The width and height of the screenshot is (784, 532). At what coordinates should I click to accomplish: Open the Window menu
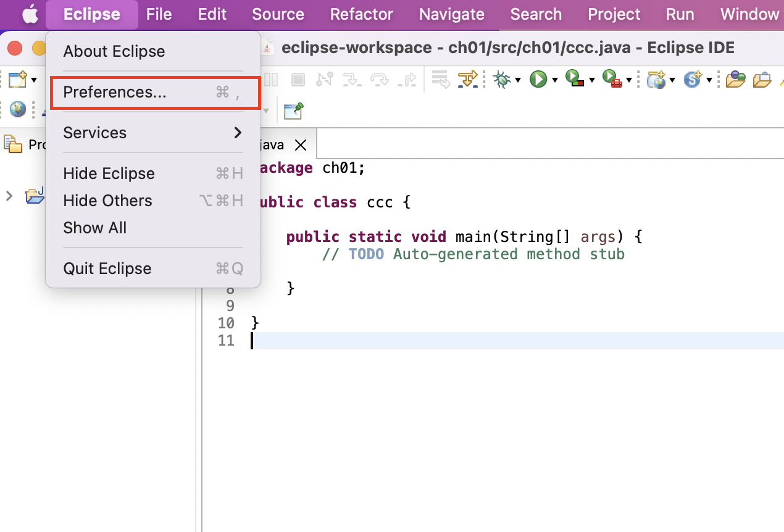(x=749, y=14)
